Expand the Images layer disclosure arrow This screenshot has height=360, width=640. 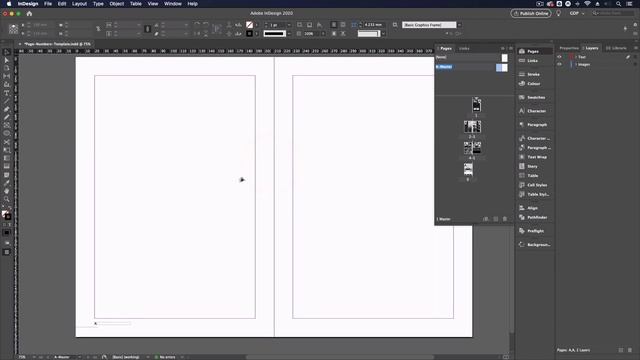(576, 64)
